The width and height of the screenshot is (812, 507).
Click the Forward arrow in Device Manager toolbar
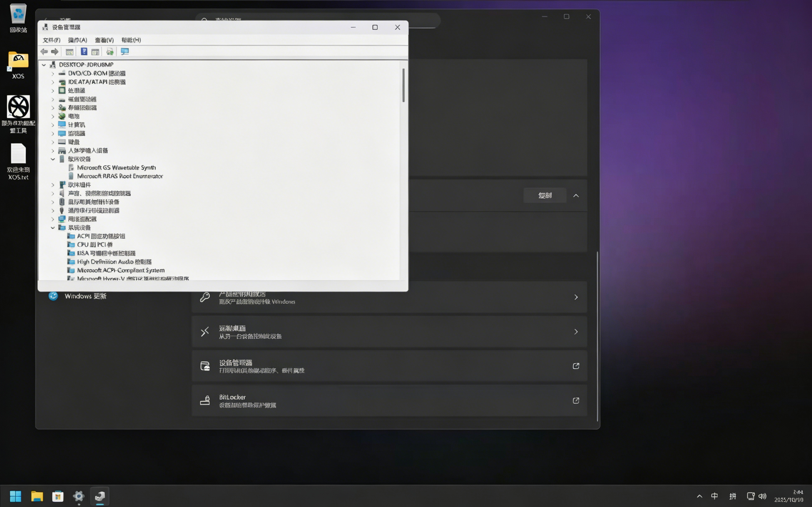click(x=55, y=52)
